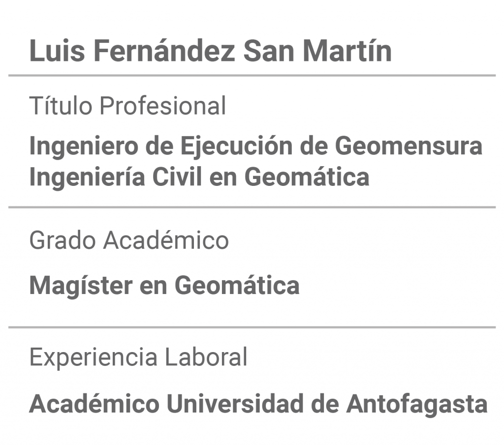The height and width of the screenshot is (445, 504).
Task: Click the Ingeniería Civil en Geomática line
Action: point(199,177)
